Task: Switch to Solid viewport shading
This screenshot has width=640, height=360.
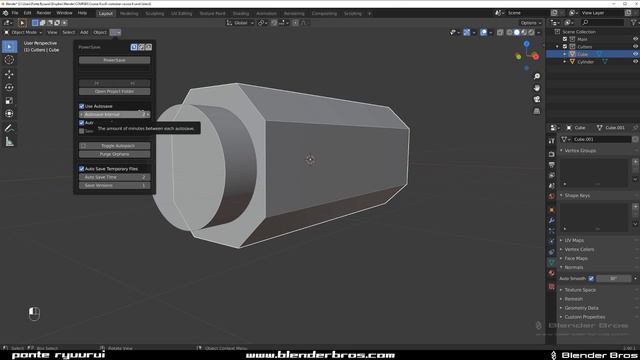Action: [x=517, y=32]
